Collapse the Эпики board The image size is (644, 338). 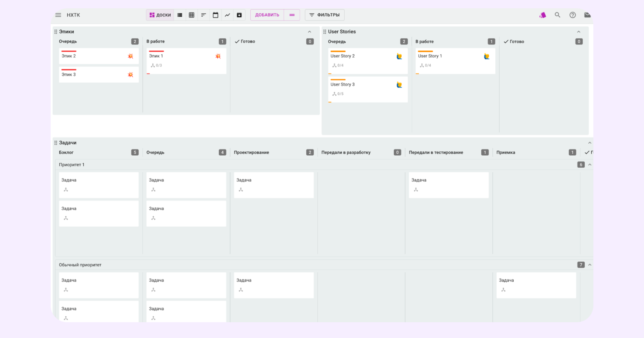click(x=310, y=32)
